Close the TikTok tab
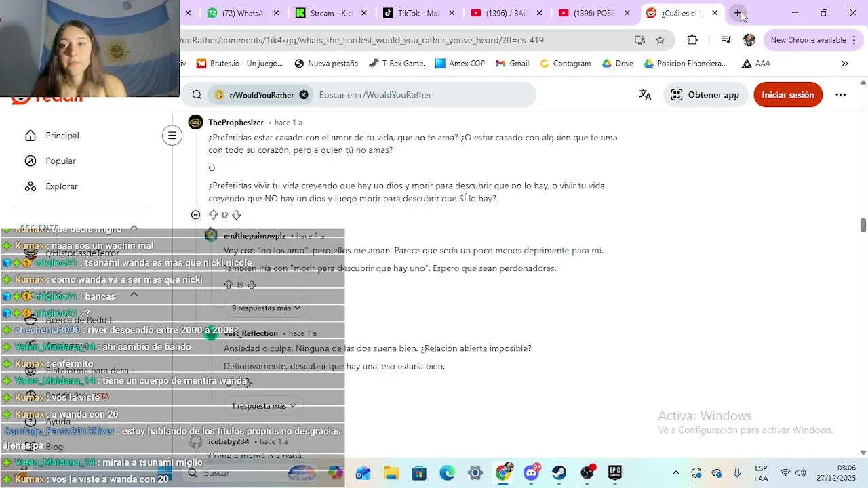This screenshot has height=488, width=868. point(452,13)
